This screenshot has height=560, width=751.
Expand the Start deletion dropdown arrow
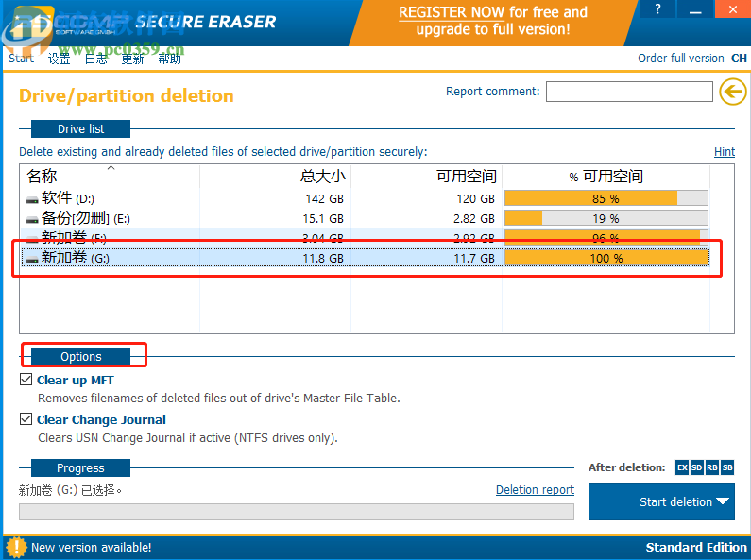coord(723,501)
